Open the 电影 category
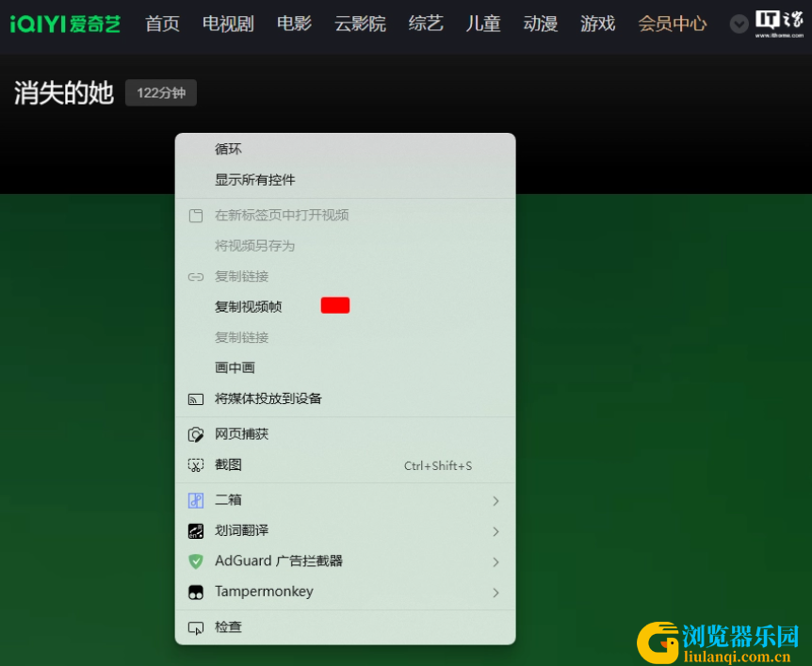 tap(294, 24)
